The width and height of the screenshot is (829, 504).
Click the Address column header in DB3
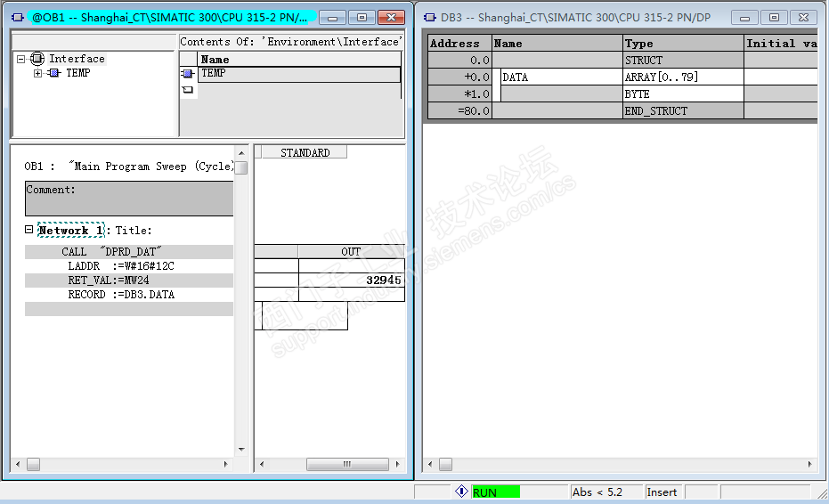[x=459, y=44]
